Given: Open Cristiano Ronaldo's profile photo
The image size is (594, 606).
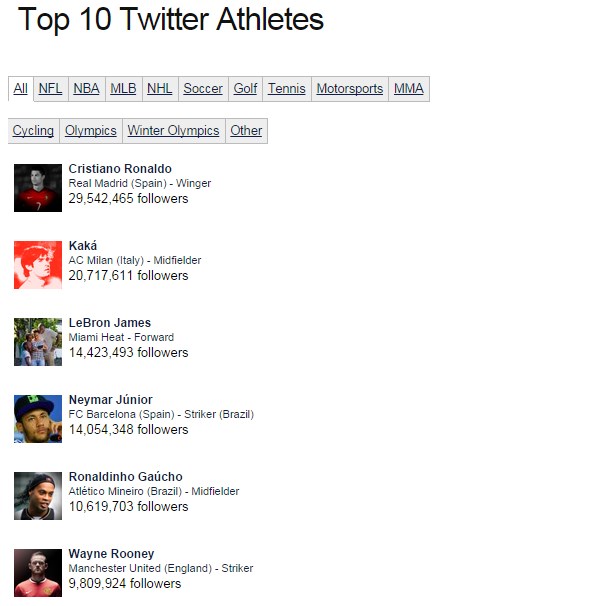Looking at the screenshot, I should click(38, 188).
